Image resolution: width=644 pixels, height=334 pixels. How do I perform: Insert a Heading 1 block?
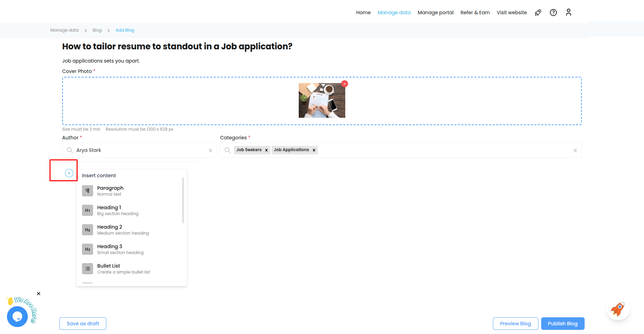pos(109,210)
